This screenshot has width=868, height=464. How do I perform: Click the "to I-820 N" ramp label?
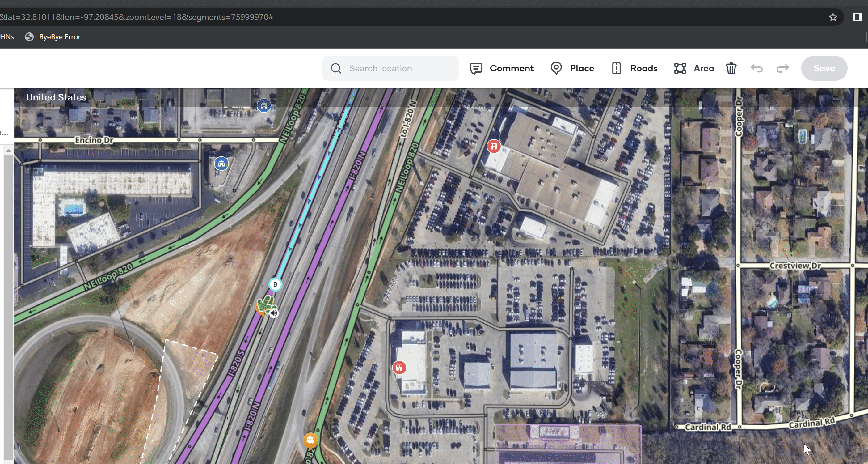coord(408,119)
